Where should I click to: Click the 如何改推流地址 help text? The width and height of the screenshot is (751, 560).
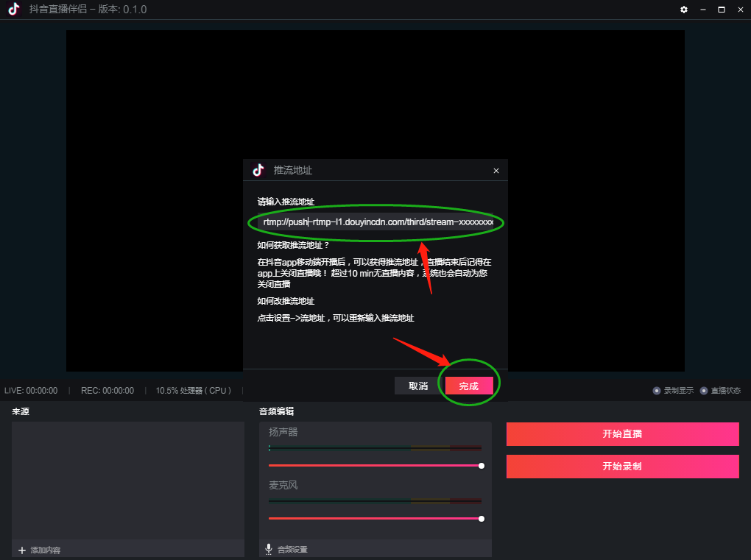point(286,301)
